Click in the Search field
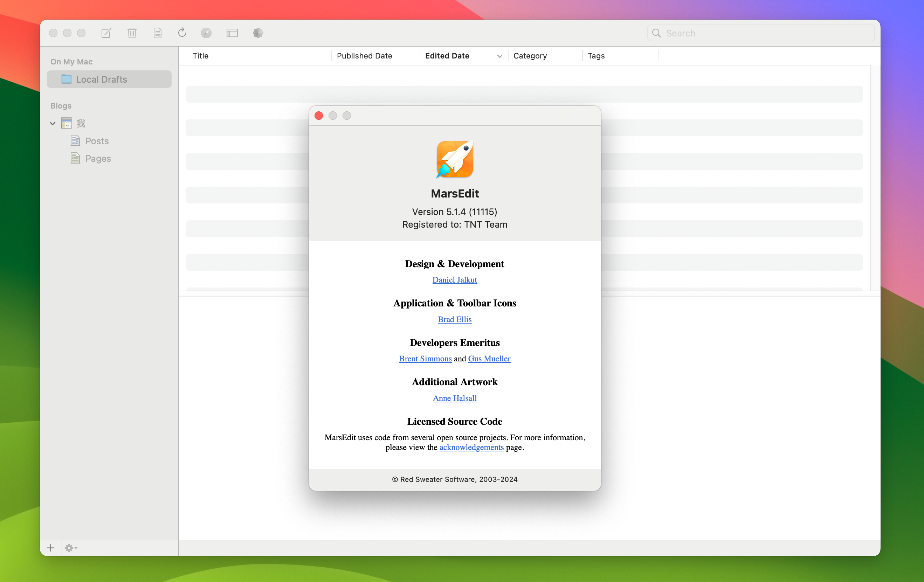 [x=761, y=33]
